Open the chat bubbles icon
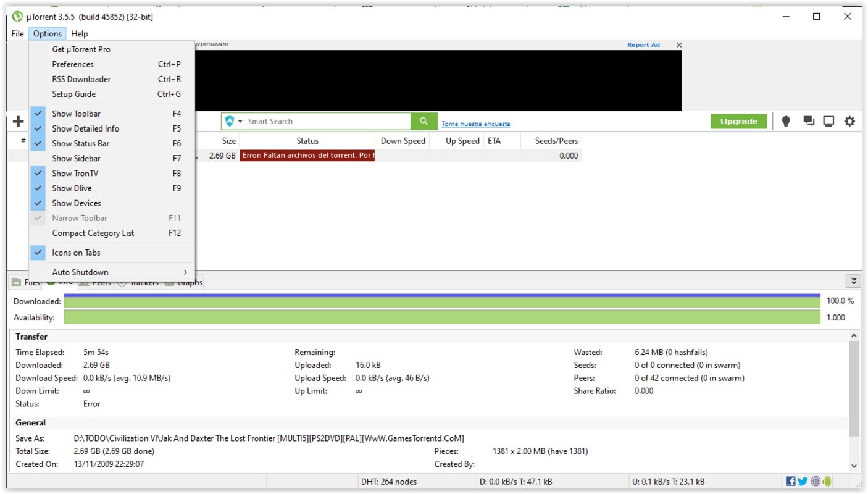868x494 pixels. [x=808, y=122]
